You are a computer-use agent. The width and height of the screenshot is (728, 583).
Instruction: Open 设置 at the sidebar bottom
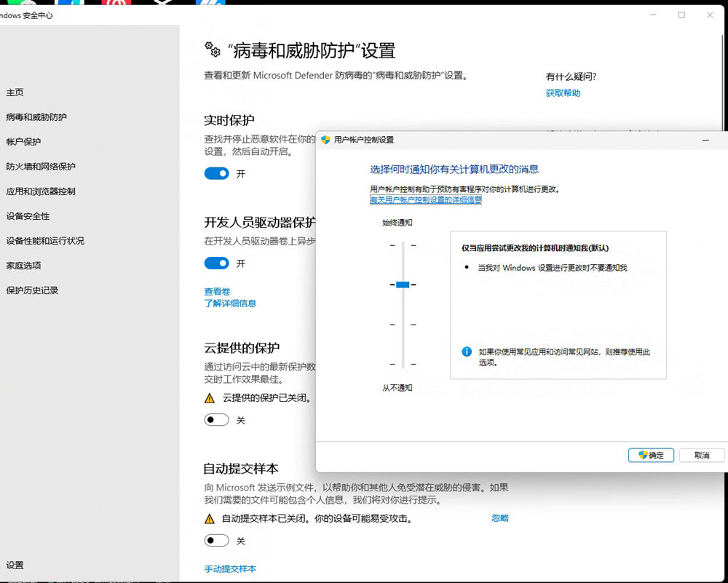[x=15, y=565]
